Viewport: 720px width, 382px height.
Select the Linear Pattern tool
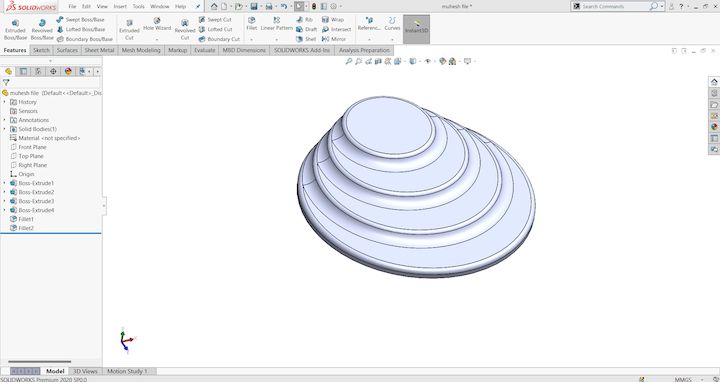coord(276,24)
